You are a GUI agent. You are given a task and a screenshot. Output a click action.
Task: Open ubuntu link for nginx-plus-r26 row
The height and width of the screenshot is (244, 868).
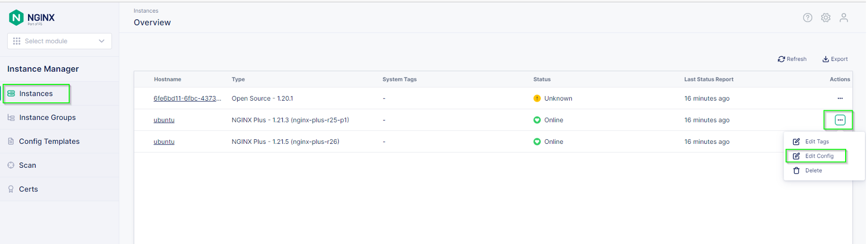pyautogui.click(x=164, y=142)
